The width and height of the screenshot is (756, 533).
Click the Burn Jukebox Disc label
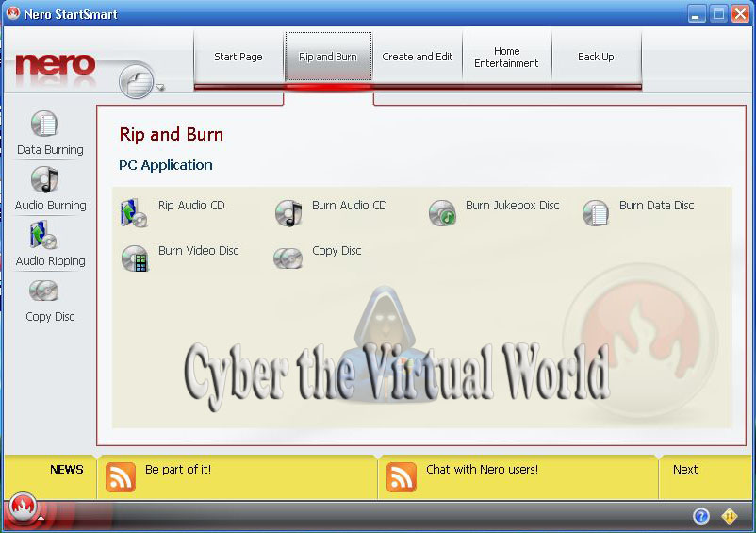click(x=513, y=206)
